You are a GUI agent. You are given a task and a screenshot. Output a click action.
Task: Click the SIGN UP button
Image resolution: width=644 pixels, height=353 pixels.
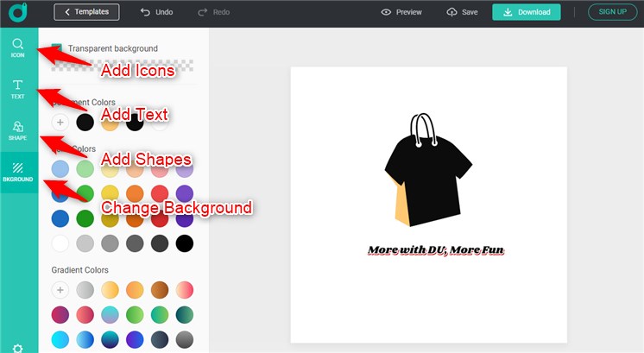611,12
